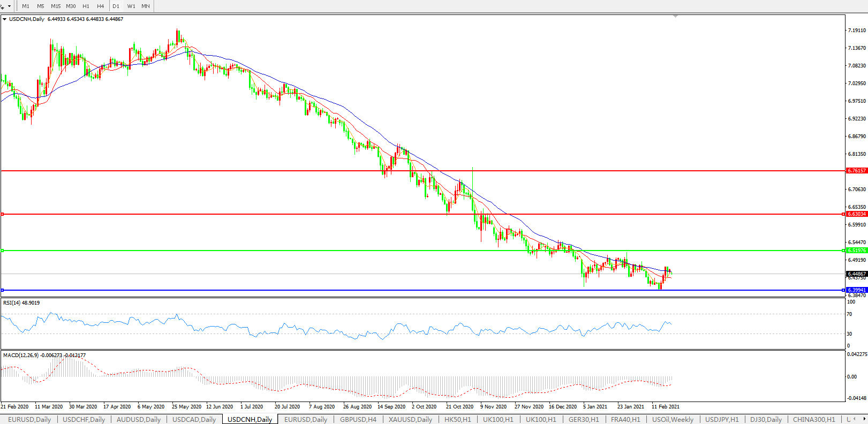868x424 pixels.
Task: Click the toolbar icon left of the dropdown arrow
Action: click(3, 6)
